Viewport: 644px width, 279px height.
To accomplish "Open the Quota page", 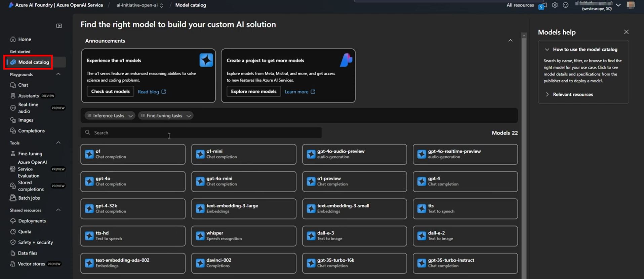I will tap(25, 232).
